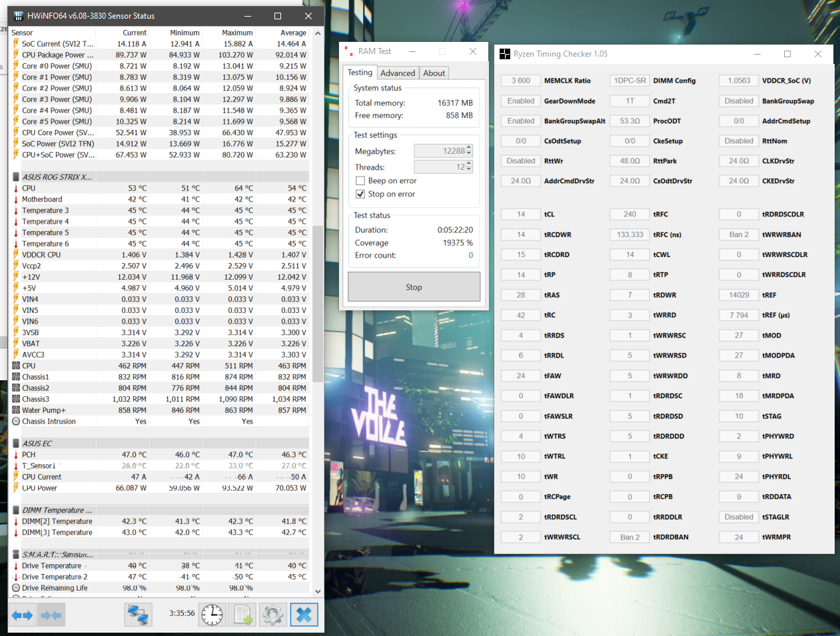The width and height of the screenshot is (840, 636).
Task: Click the lightning icon beside +12V
Action: [x=16, y=277]
